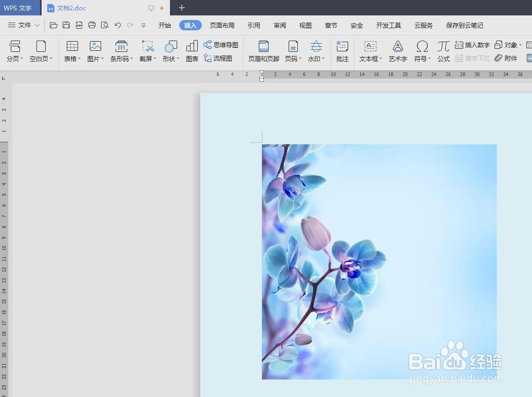Click the display mode icon on document tab
Screen dimensions: 532x397
point(151,8)
